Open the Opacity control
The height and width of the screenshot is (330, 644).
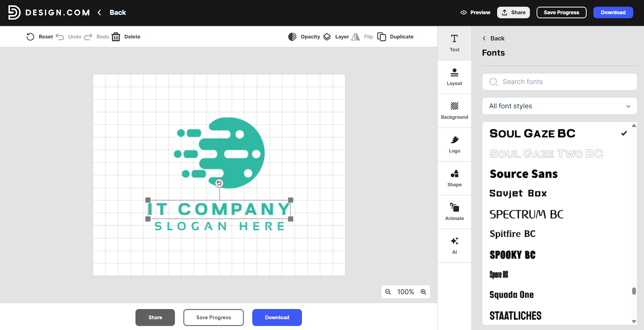[293, 37]
